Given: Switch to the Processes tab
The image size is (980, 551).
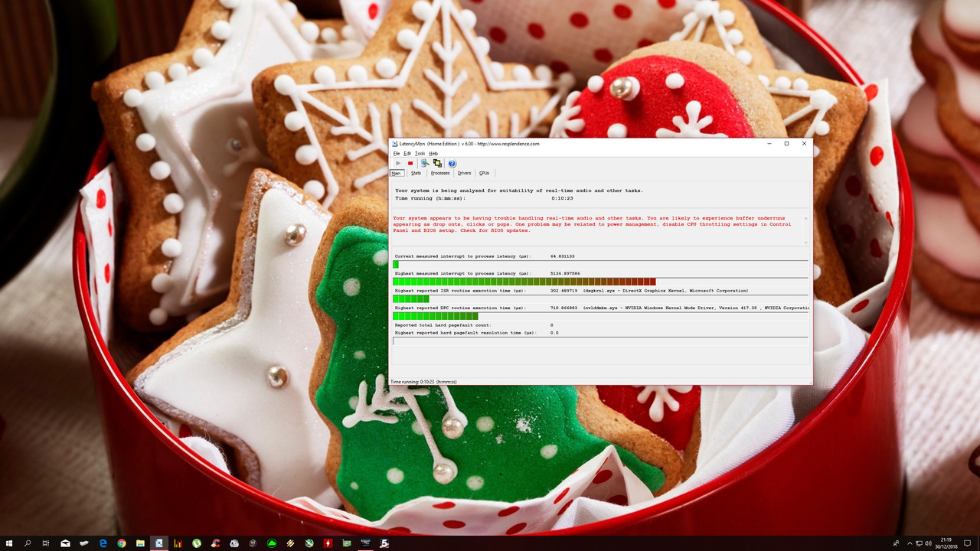Looking at the screenshot, I should (x=440, y=173).
